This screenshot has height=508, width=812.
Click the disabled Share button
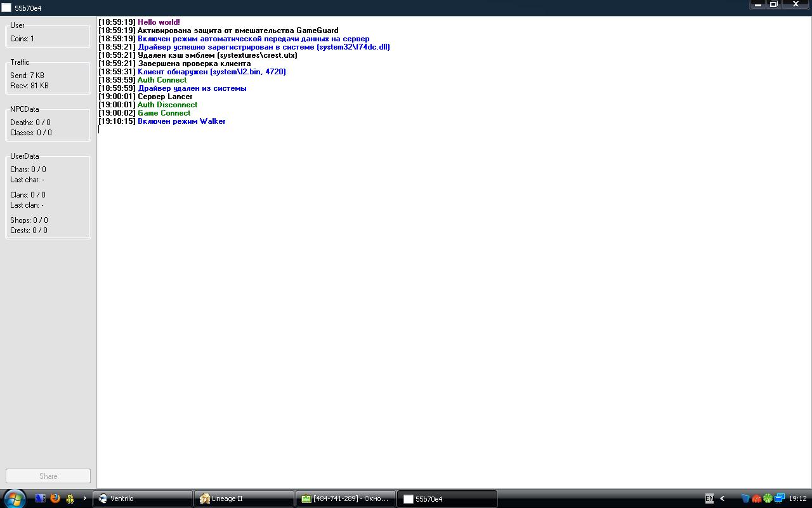click(48, 476)
